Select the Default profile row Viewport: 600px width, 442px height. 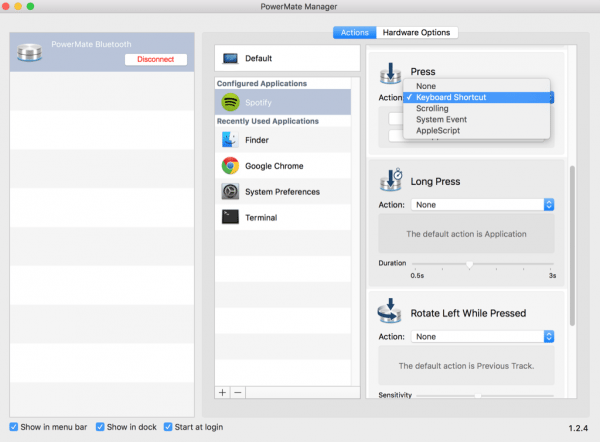click(287, 58)
